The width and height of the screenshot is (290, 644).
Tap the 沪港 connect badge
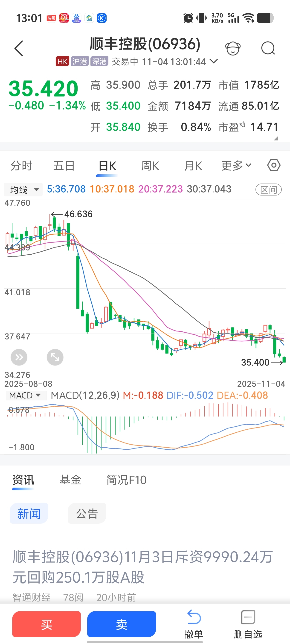point(80,61)
